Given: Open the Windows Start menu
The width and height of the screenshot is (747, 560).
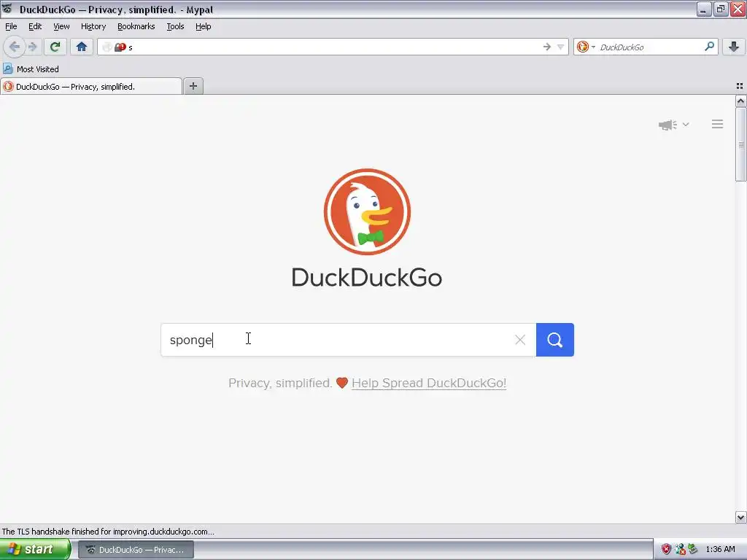Looking at the screenshot, I should (35, 549).
